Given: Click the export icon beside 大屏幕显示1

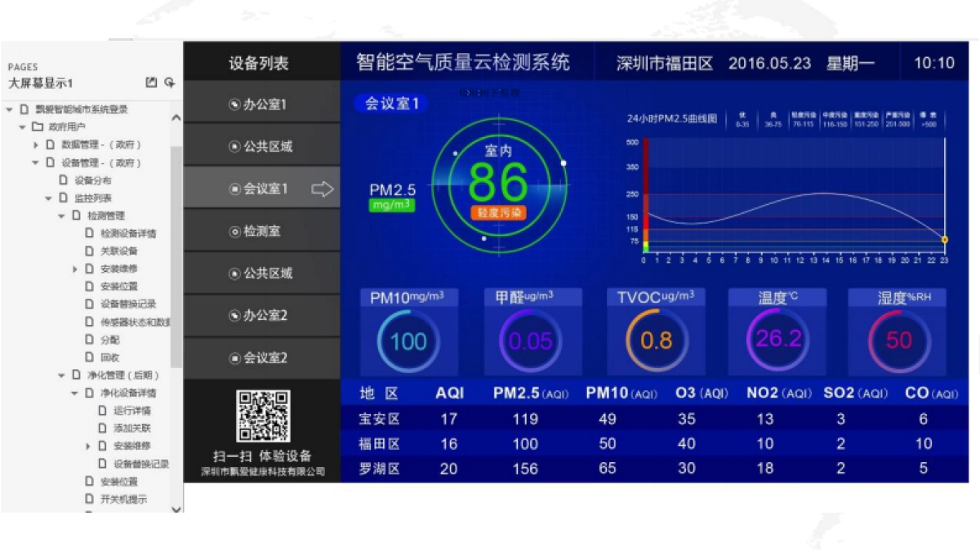Looking at the screenshot, I should (x=151, y=82).
